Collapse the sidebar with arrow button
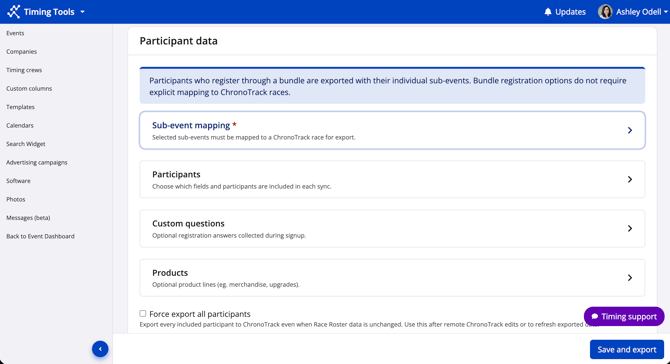 point(100,349)
